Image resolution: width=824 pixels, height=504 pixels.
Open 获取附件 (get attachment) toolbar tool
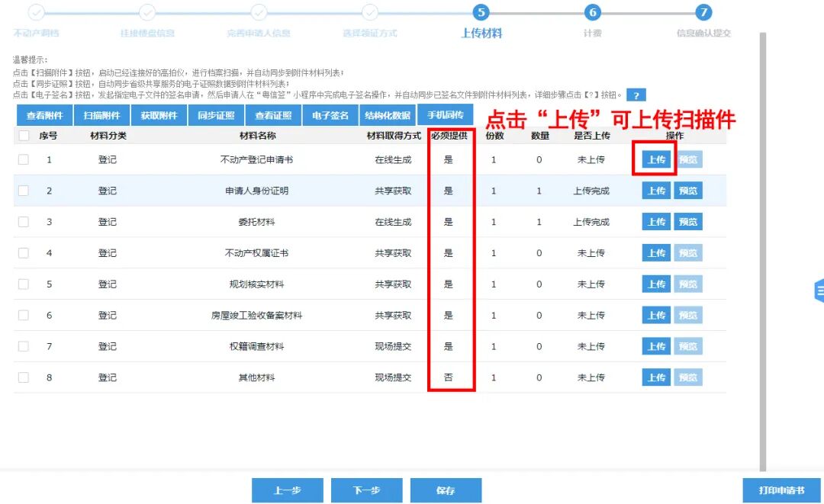pos(159,115)
